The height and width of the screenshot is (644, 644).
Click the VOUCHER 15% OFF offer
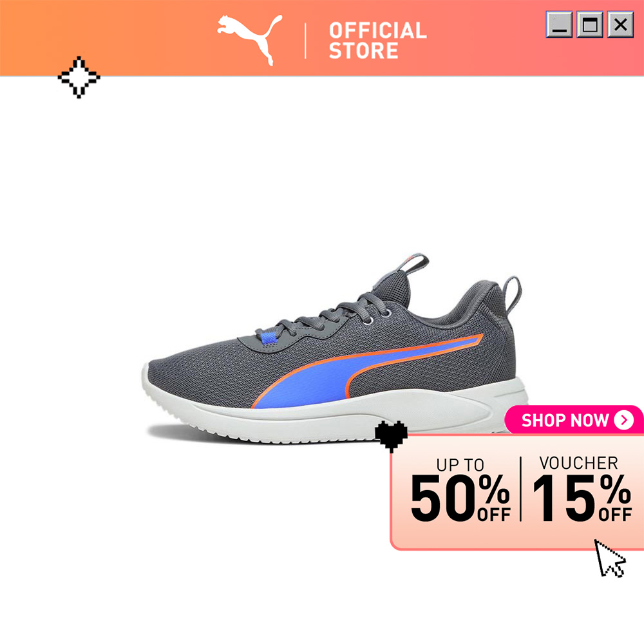point(582,489)
